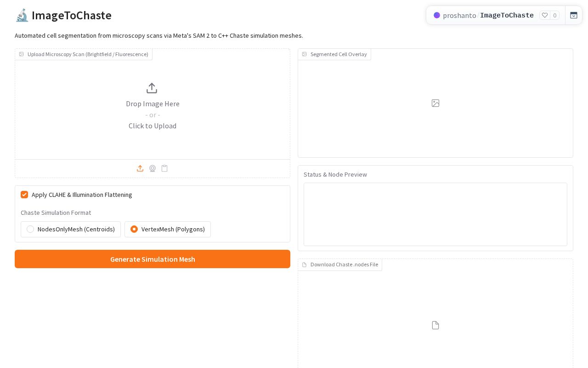Click the Automated cell segmentation description text

coord(159,35)
